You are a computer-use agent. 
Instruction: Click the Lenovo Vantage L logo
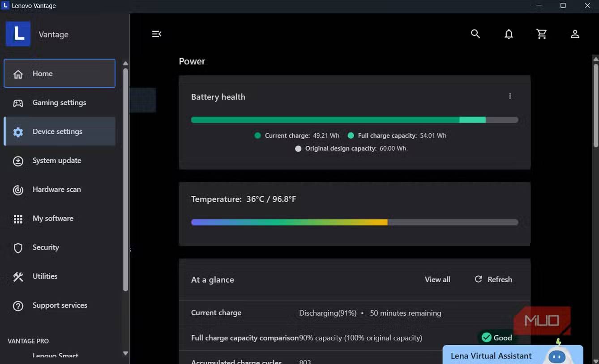pos(18,34)
